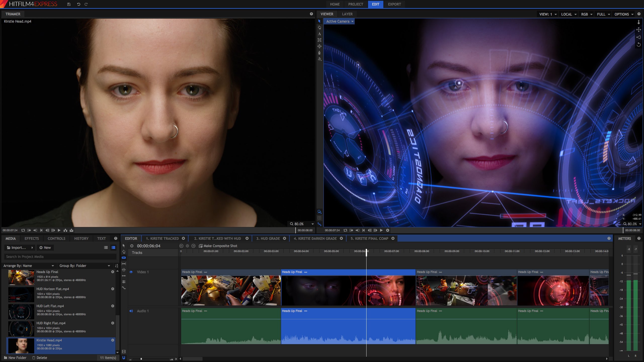644x362 pixels.
Task: Click the zoom tool icon in trimmer panel
Action: (320, 212)
